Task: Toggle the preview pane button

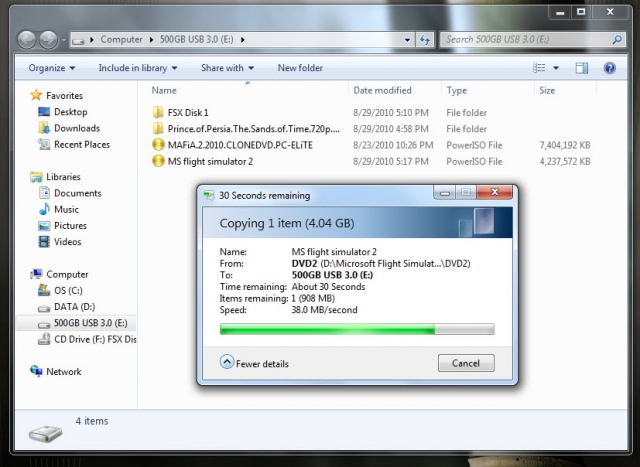Action: pyautogui.click(x=582, y=68)
